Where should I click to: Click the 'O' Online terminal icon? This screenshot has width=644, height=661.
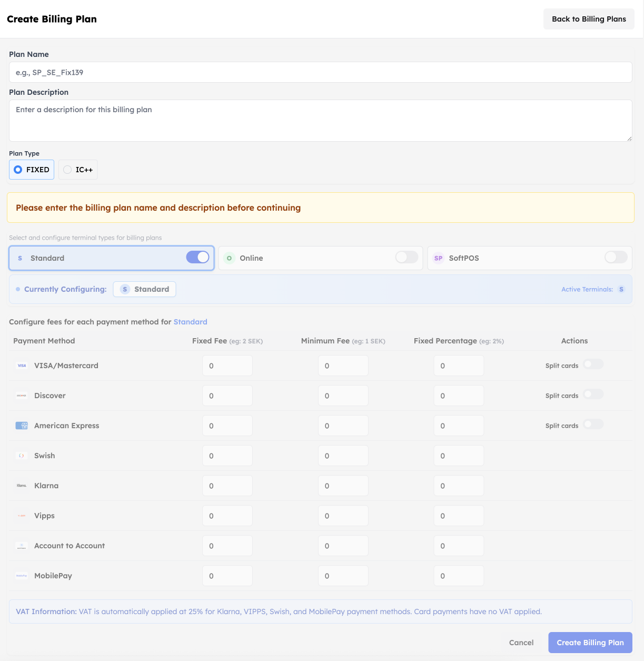[x=229, y=258]
